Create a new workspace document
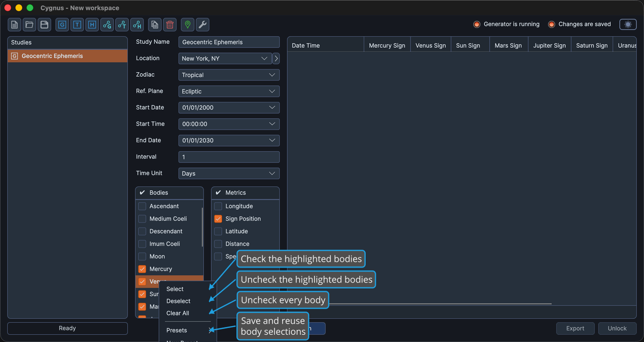 (14, 25)
